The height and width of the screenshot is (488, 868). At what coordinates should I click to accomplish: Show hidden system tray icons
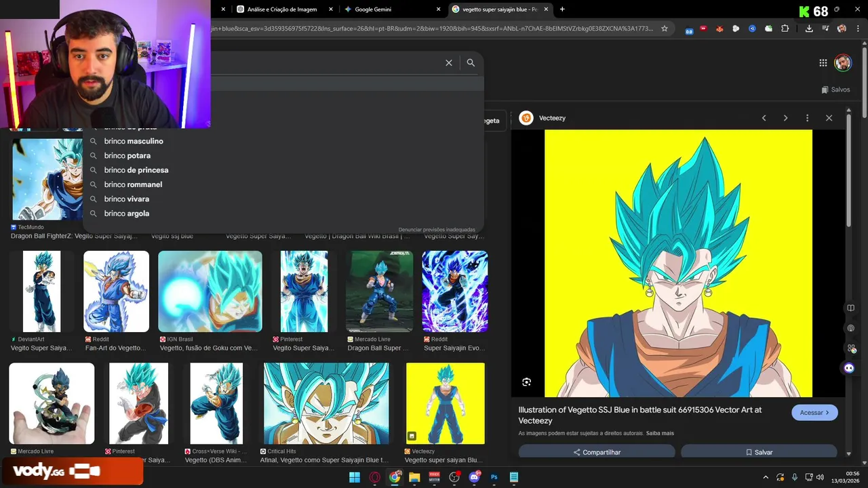[x=766, y=477]
